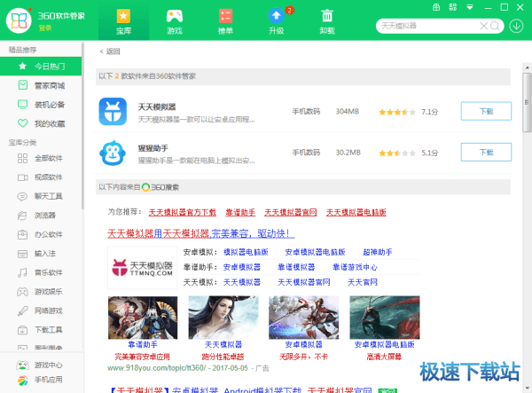This screenshot has width=532, height=393.
Task: Click the 天天模拟器 lady thumbnail
Action: [223, 318]
